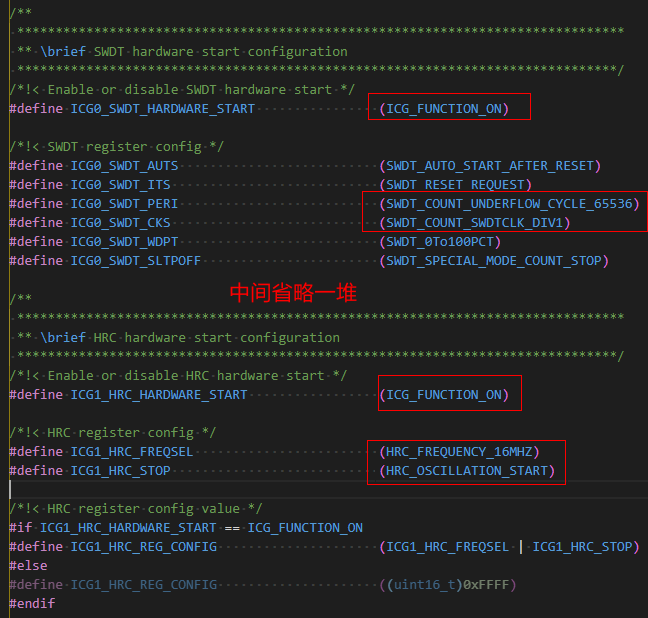
Task: Select the ICG0_SWDT_HARDWARE_START macro name
Action: [163, 109]
